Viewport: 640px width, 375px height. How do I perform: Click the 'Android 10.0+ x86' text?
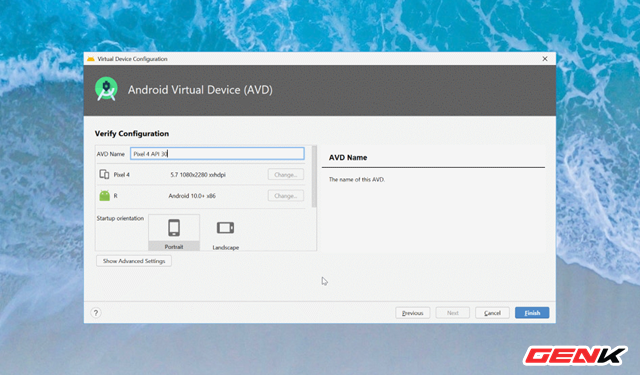click(192, 196)
